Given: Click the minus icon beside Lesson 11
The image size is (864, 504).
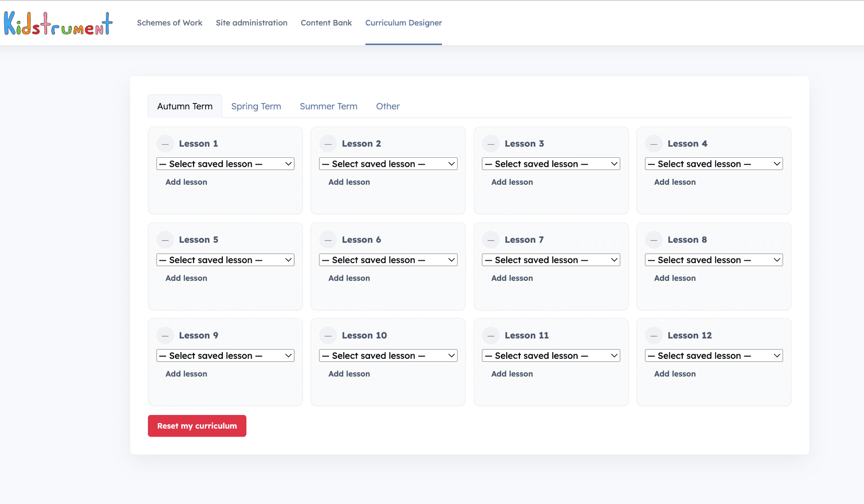Looking at the screenshot, I should click(491, 336).
